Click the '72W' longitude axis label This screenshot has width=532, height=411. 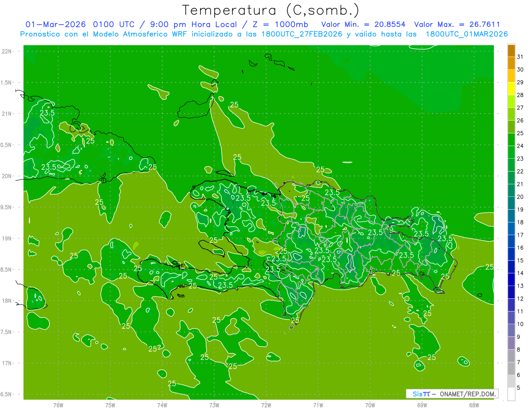[x=266, y=405]
